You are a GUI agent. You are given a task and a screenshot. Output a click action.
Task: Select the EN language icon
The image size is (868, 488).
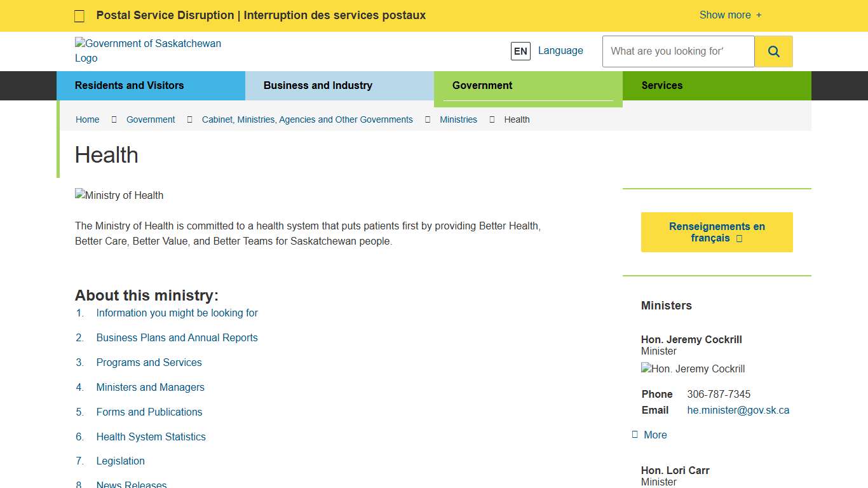pyautogui.click(x=520, y=51)
